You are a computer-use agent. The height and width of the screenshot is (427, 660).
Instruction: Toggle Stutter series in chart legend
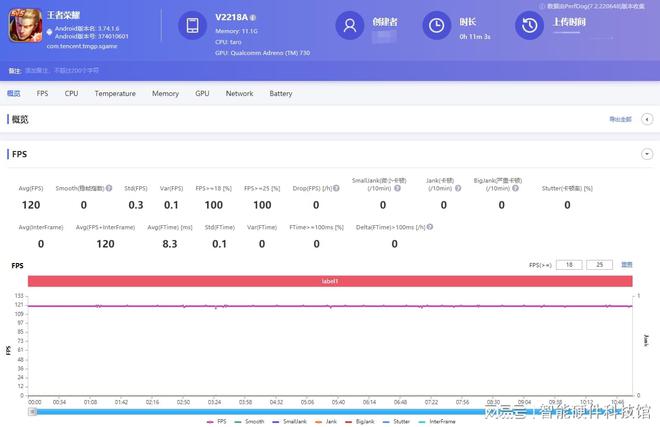pyautogui.click(x=396, y=422)
